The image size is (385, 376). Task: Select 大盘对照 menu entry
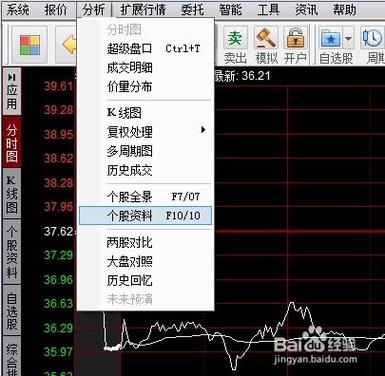(x=145, y=261)
